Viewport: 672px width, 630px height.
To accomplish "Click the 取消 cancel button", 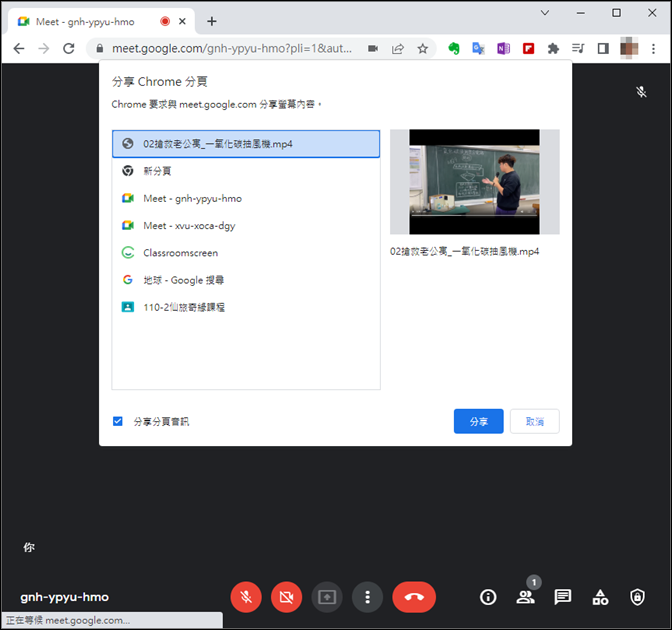I will pos(534,421).
